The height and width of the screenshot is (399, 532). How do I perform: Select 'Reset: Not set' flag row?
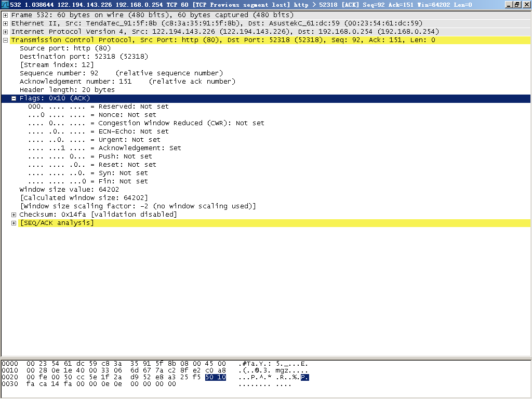pyautogui.click(x=92, y=165)
